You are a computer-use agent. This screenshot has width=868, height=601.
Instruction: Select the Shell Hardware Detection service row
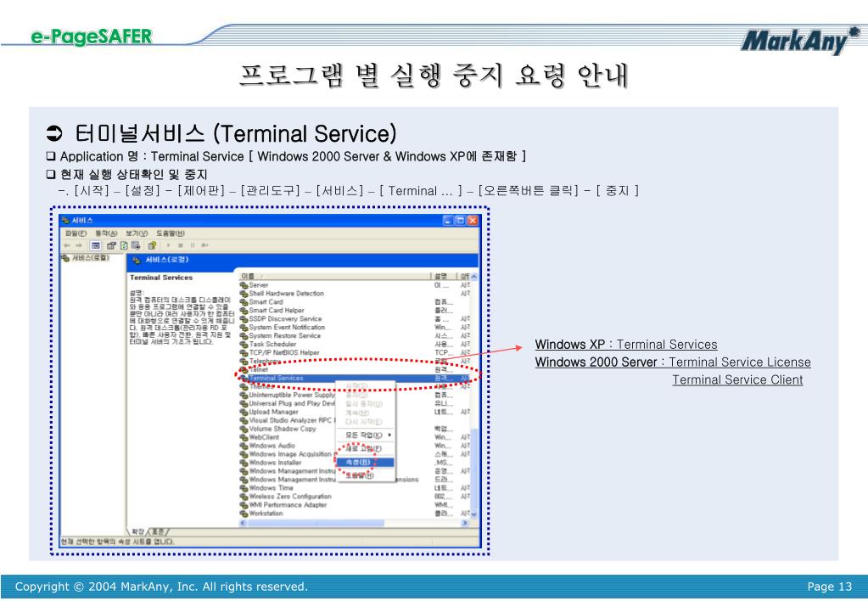[x=355, y=294]
